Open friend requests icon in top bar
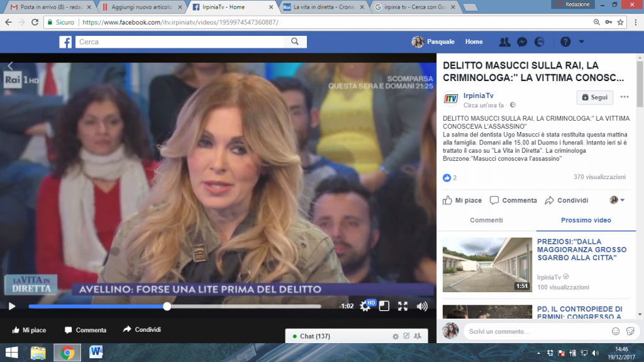The width and height of the screenshot is (644, 362). pyautogui.click(x=504, y=42)
